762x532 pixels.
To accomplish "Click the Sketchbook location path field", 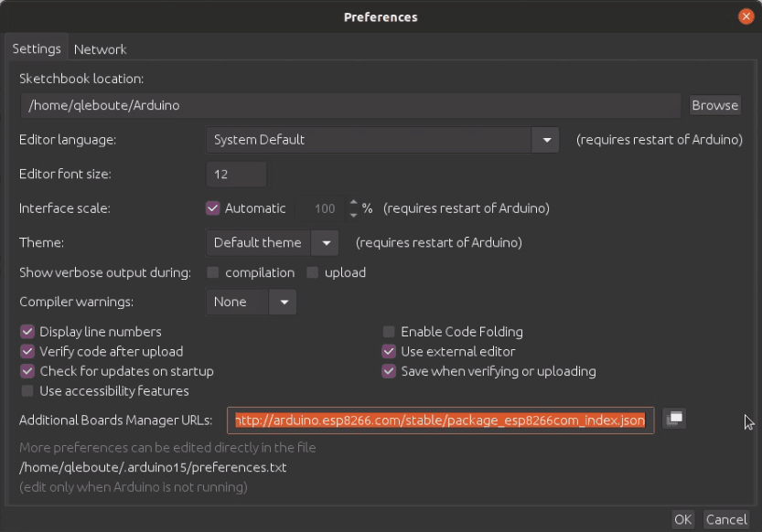I will click(350, 105).
